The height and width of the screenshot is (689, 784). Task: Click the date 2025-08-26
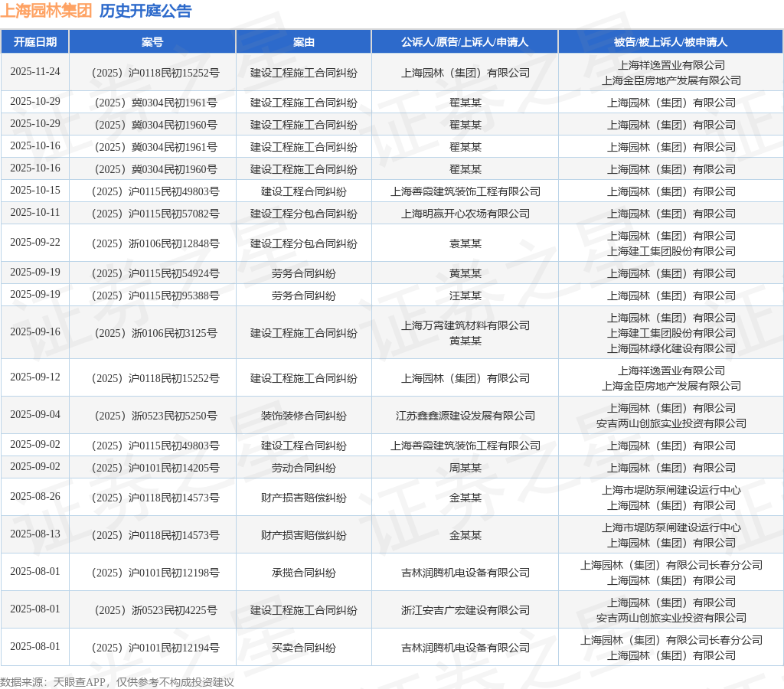(x=35, y=497)
